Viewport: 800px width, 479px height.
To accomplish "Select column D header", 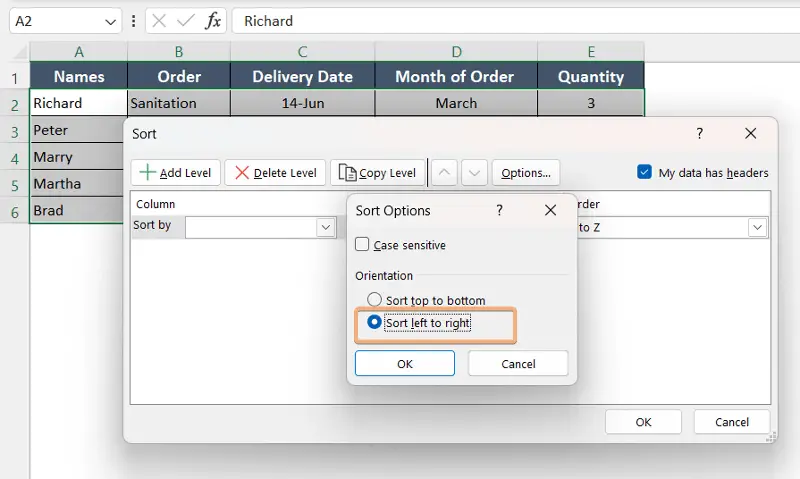I will [456, 52].
